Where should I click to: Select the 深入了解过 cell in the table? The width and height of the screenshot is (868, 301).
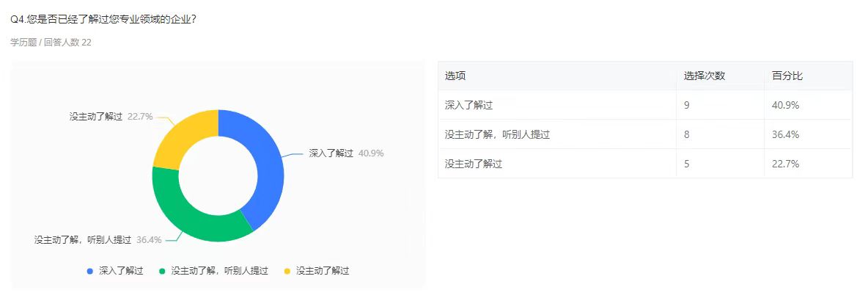[468, 105]
